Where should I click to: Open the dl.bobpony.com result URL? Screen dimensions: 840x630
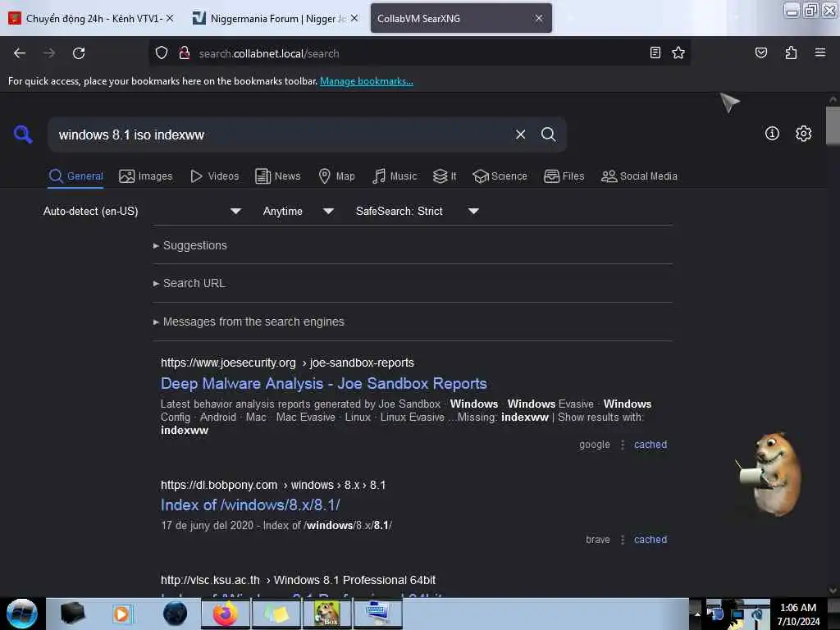pyautogui.click(x=272, y=485)
